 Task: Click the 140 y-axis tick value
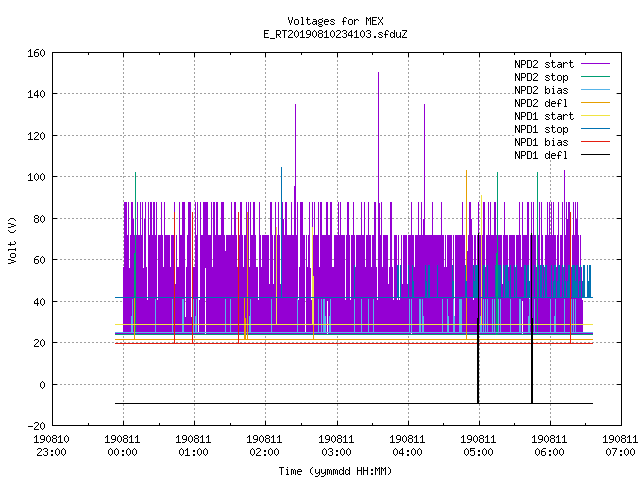point(36,94)
